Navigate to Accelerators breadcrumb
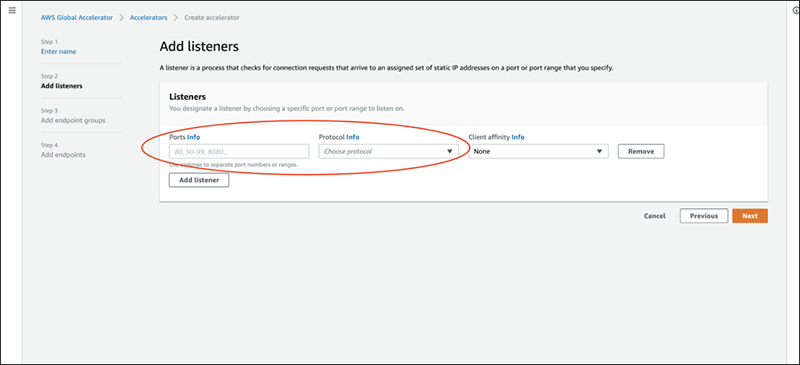 (x=148, y=17)
